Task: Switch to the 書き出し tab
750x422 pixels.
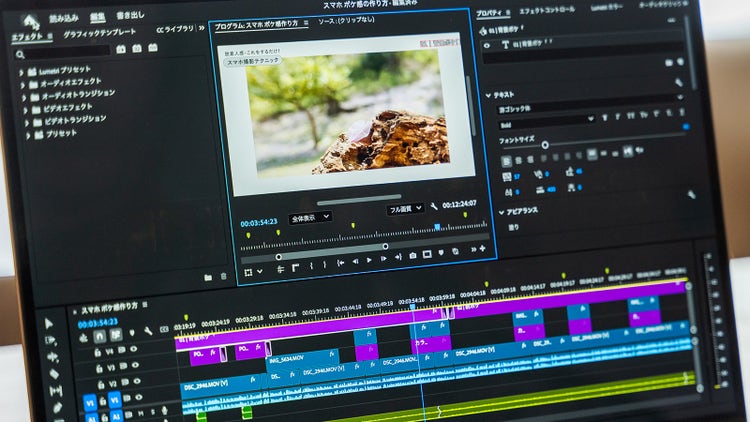Action: click(130, 15)
